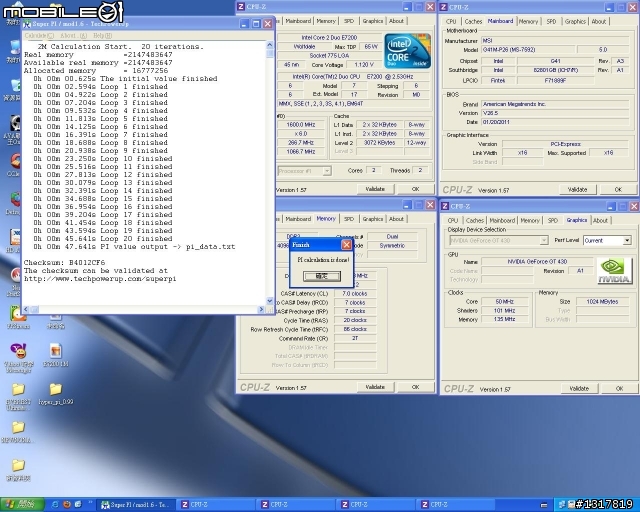This screenshot has height=512, width=640.
Task: Click Super PI vertical scrollbar down arrow
Action: pyautogui.click(x=269, y=301)
